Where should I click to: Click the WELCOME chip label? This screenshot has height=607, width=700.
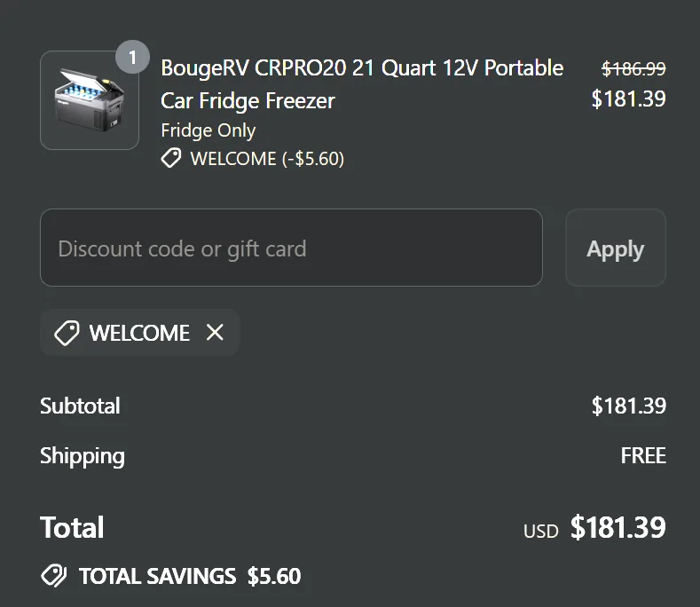click(x=139, y=333)
